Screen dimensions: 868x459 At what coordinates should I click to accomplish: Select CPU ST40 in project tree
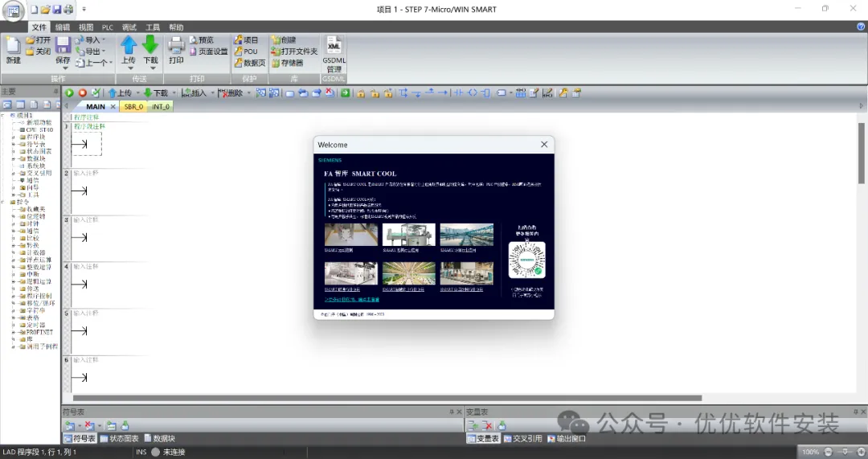tap(37, 129)
